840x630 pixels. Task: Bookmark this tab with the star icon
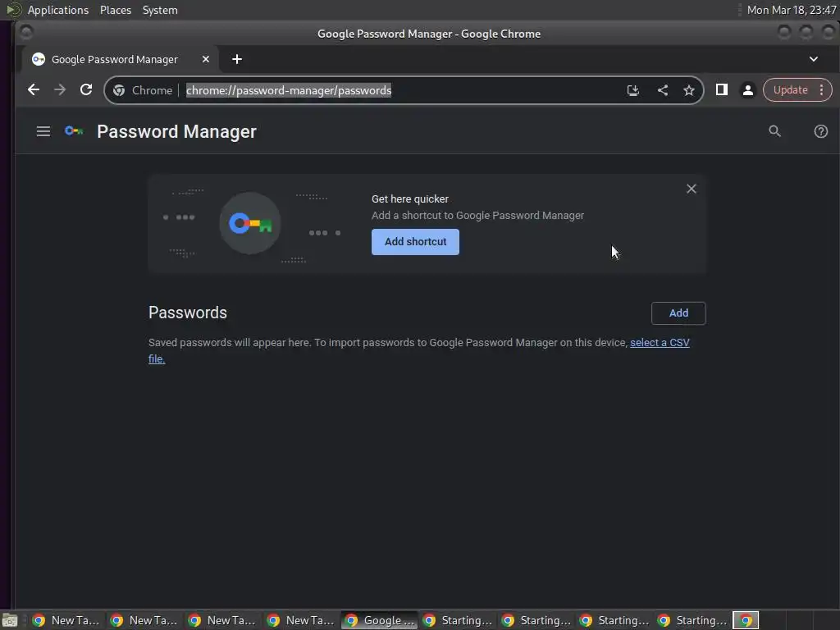point(689,90)
